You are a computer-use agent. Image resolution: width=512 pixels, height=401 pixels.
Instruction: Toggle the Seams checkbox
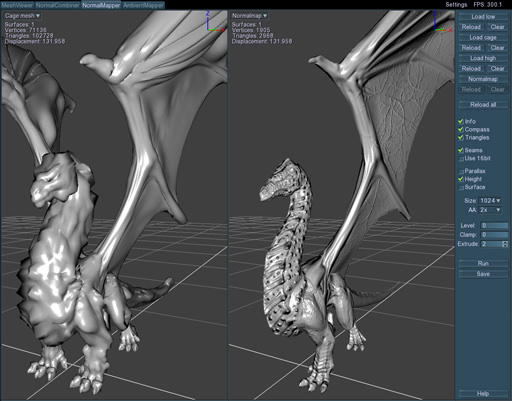[x=461, y=150]
